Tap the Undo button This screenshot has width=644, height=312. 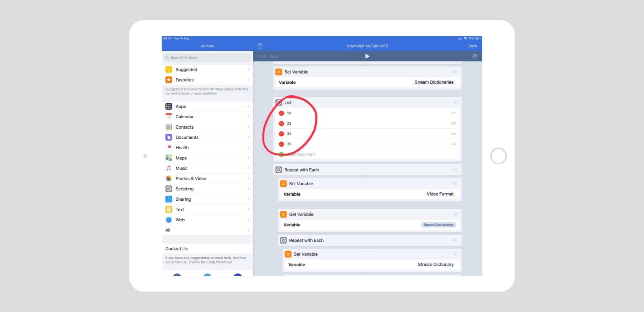point(262,56)
